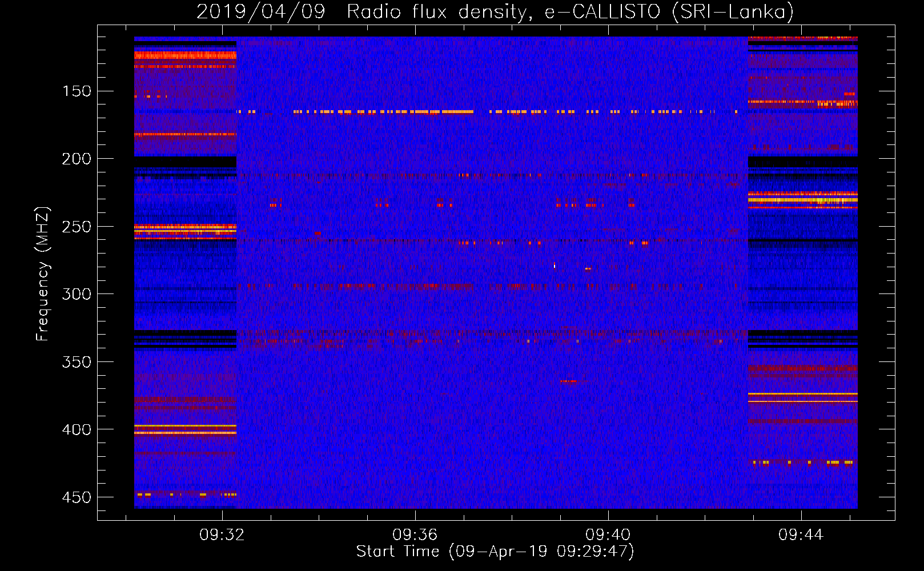Click the 250 frequency tick label
Image resolution: width=924 pixels, height=571 pixels.
pos(77,227)
